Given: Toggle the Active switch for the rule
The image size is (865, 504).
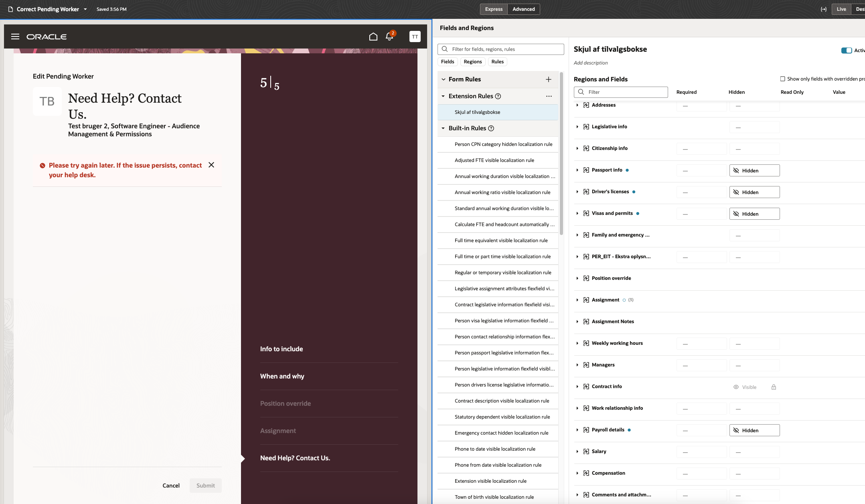Looking at the screenshot, I should click(x=846, y=51).
